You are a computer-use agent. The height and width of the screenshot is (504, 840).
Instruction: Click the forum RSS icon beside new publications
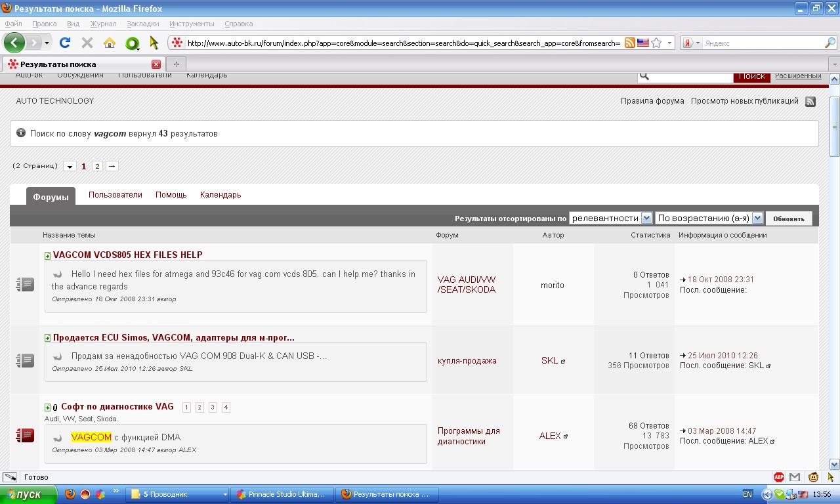(810, 102)
